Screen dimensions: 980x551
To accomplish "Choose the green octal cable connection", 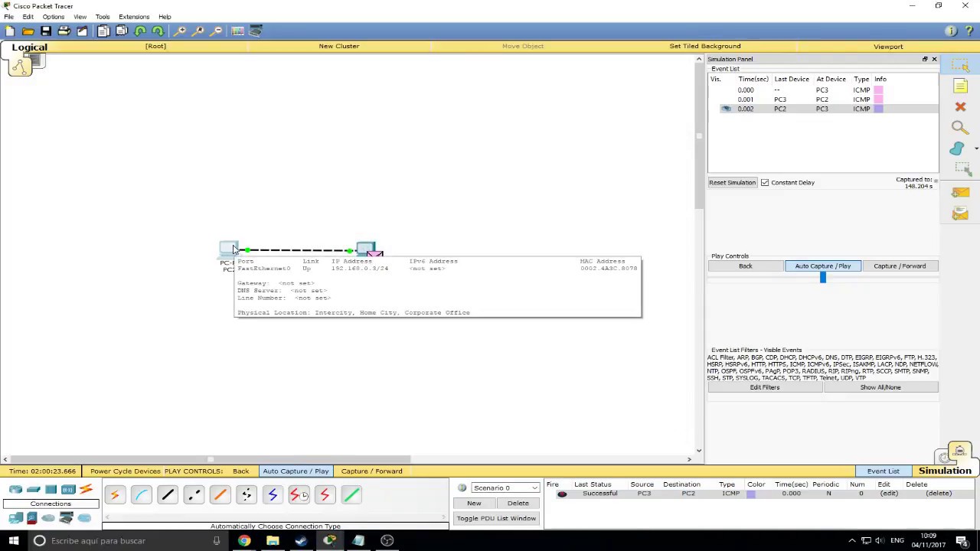I will [x=351, y=495].
